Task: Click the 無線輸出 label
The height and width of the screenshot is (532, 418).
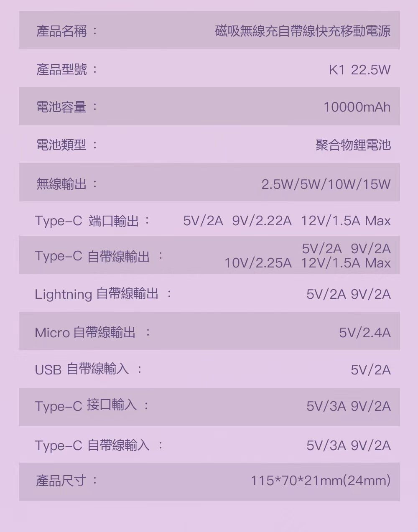Action: click(x=61, y=183)
